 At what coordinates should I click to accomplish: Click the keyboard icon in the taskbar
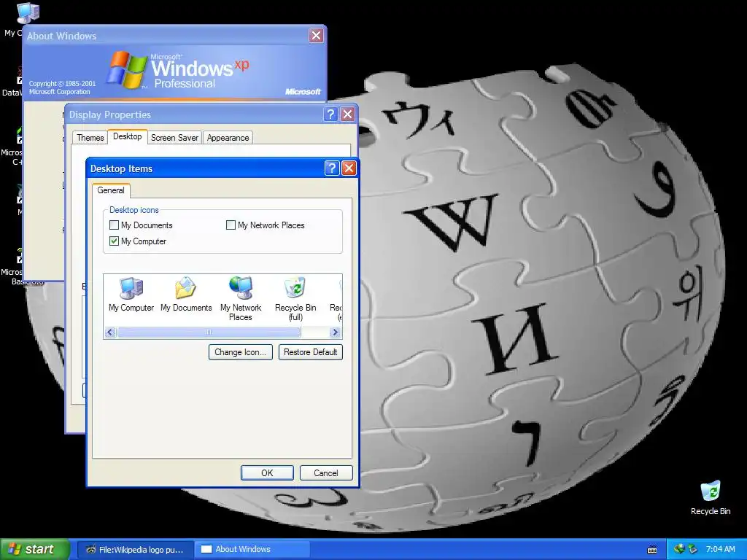coord(652,550)
